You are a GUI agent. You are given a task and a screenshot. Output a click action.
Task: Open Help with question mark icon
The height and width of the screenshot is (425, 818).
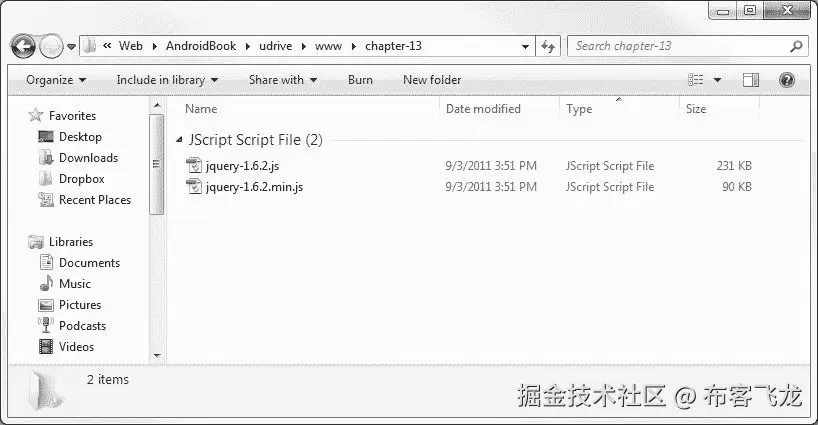787,80
